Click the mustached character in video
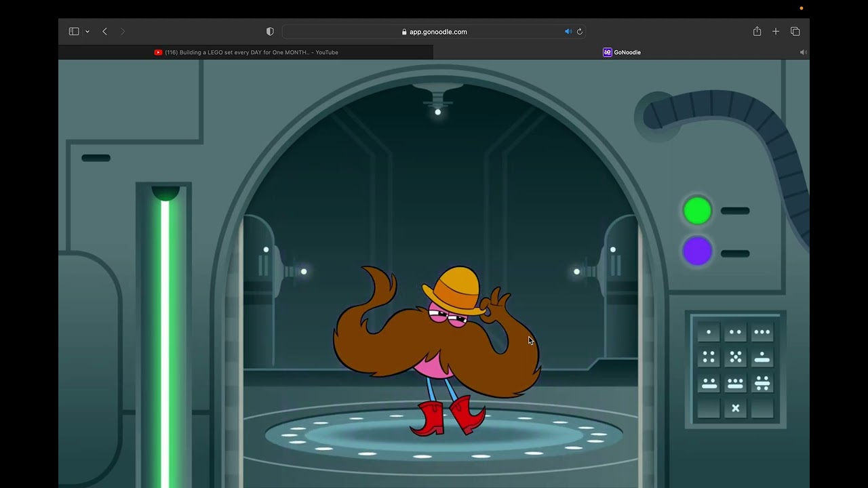The height and width of the screenshot is (488, 868). click(x=437, y=350)
